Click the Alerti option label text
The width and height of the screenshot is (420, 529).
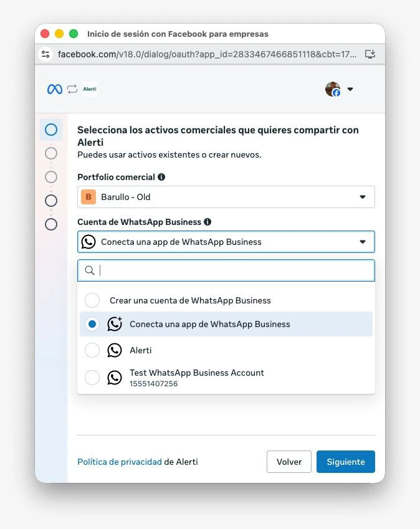(x=141, y=350)
